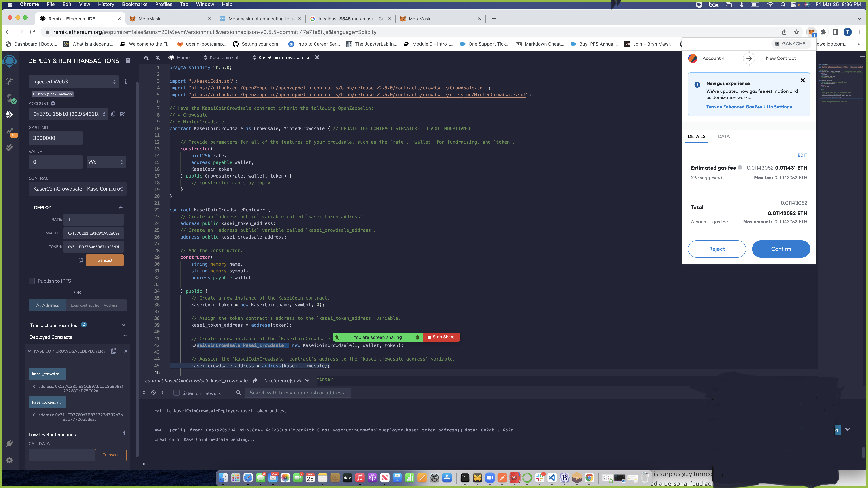Viewport: 868px width, 488px height.
Task: Click Stop Share screen sharing button
Action: coord(441,337)
